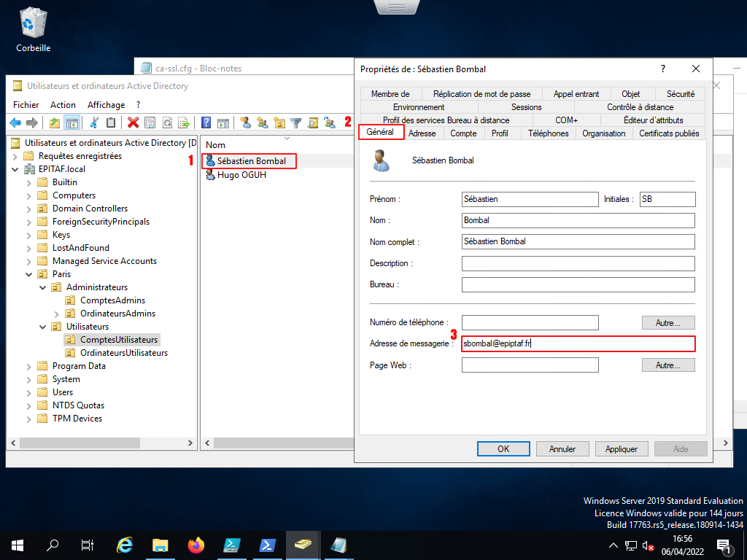
Task: Collapse the Paris organizational unit
Action: [29, 274]
